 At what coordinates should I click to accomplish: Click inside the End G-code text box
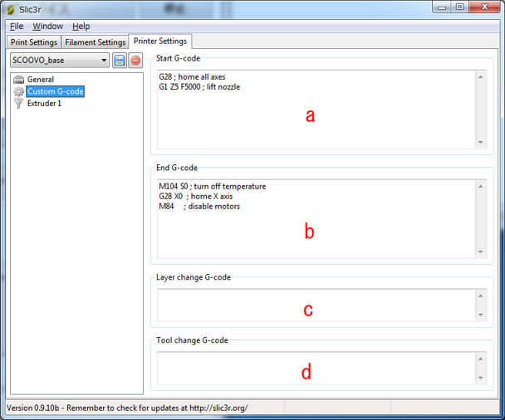pyautogui.click(x=316, y=219)
